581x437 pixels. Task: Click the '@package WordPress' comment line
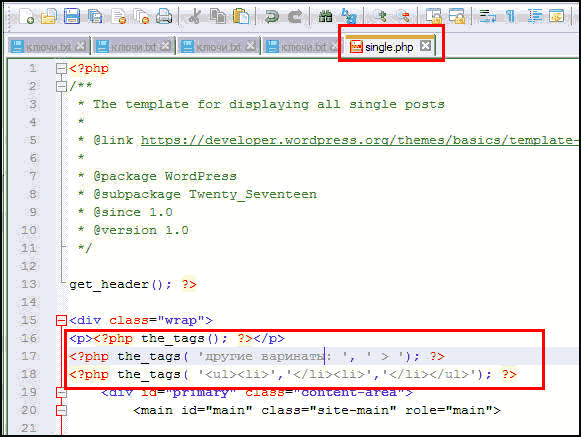click(x=165, y=176)
